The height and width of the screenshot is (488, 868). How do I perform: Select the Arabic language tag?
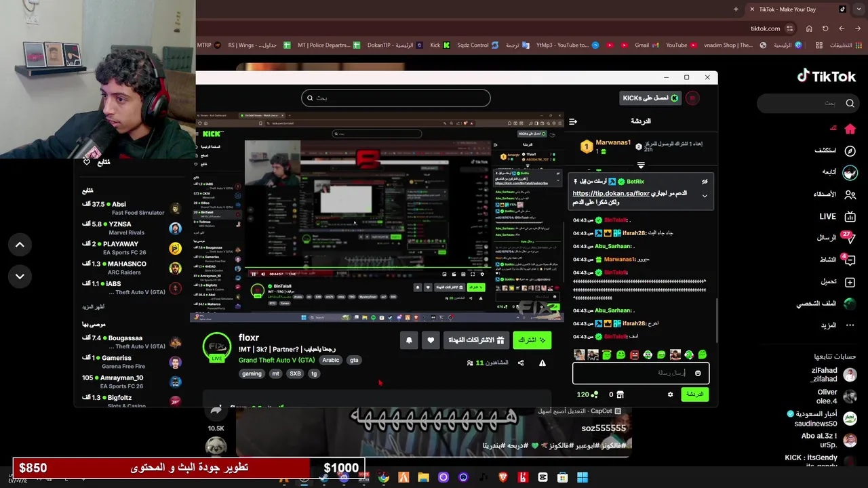point(330,361)
